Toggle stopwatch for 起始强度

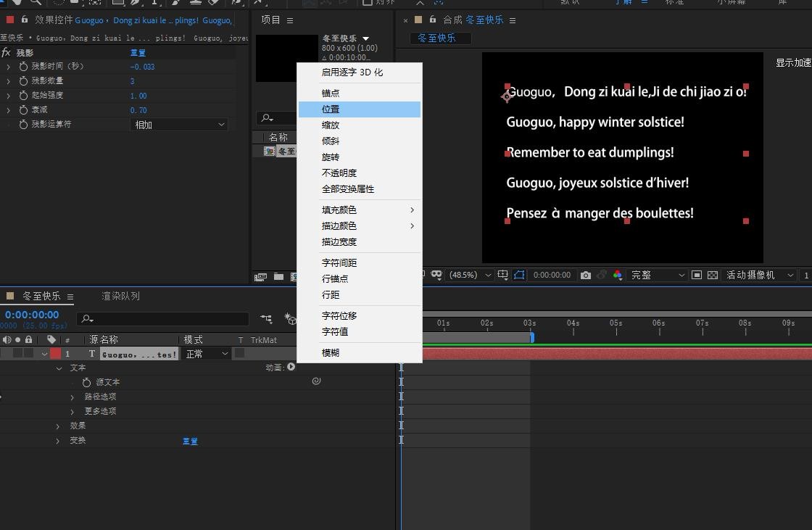pos(23,95)
